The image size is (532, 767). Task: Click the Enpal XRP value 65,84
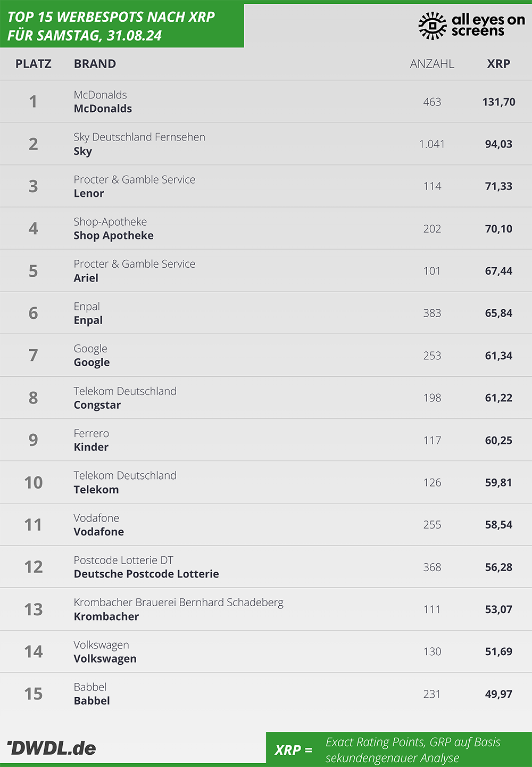click(498, 313)
